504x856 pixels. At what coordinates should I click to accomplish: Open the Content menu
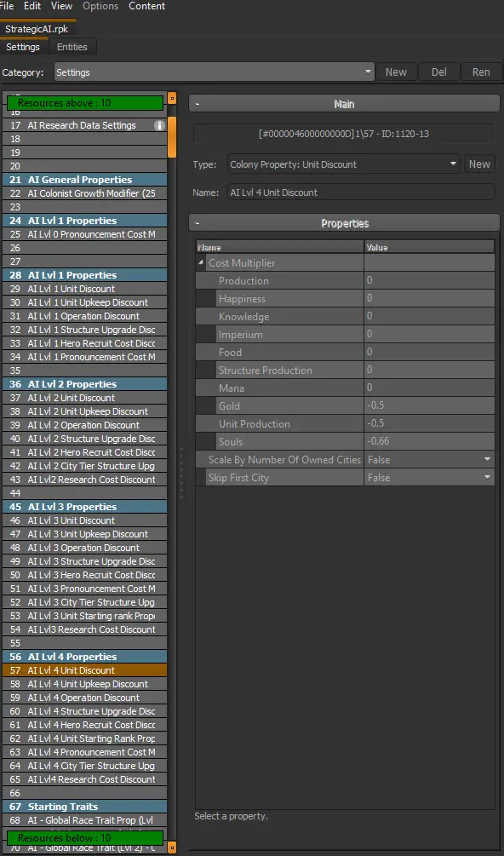pos(146,6)
